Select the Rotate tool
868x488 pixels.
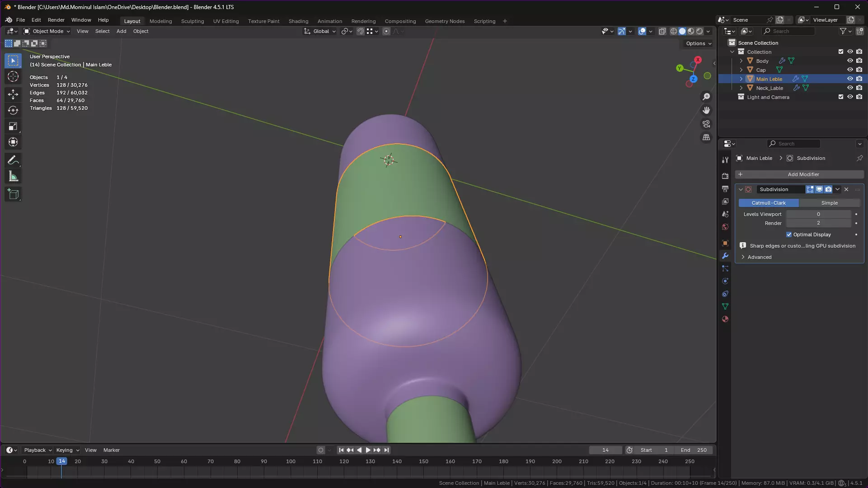pyautogui.click(x=13, y=110)
